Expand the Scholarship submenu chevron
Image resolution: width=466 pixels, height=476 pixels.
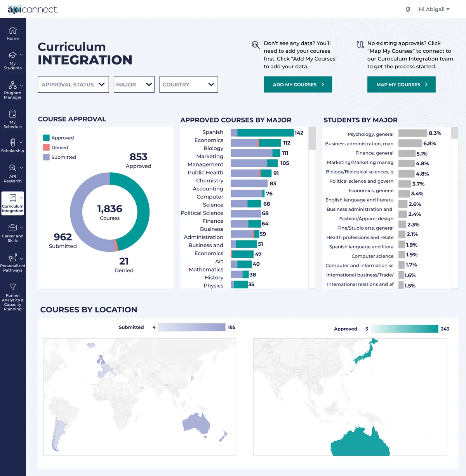point(21,142)
